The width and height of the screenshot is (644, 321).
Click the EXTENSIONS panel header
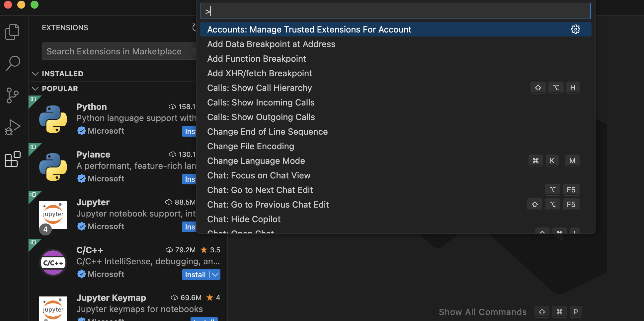pyautogui.click(x=65, y=28)
